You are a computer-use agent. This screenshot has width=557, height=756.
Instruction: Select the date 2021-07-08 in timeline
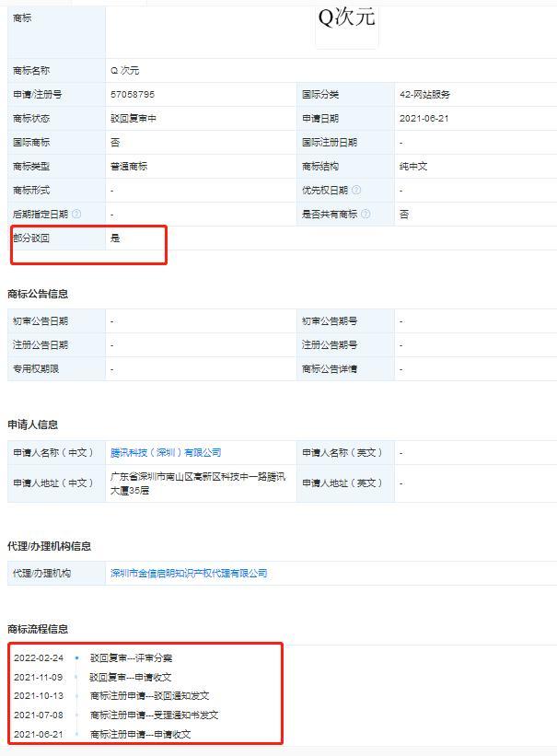coord(39,715)
